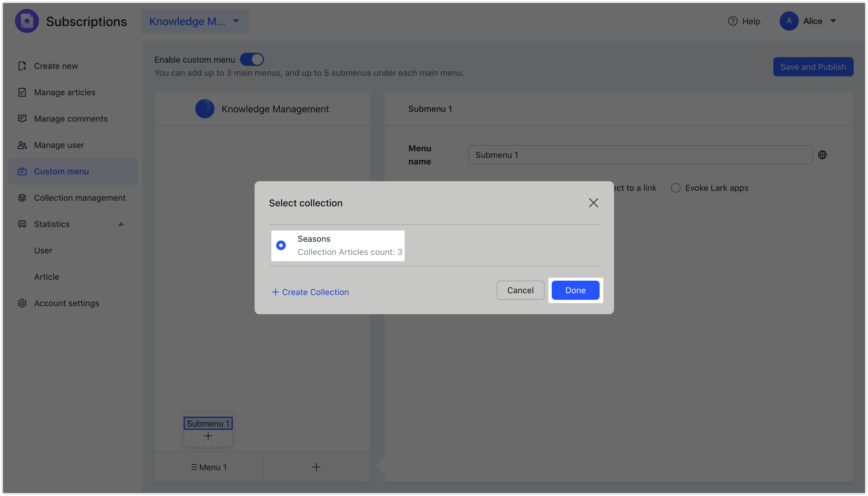
Task: Click the Create Collection link
Action: 310,292
